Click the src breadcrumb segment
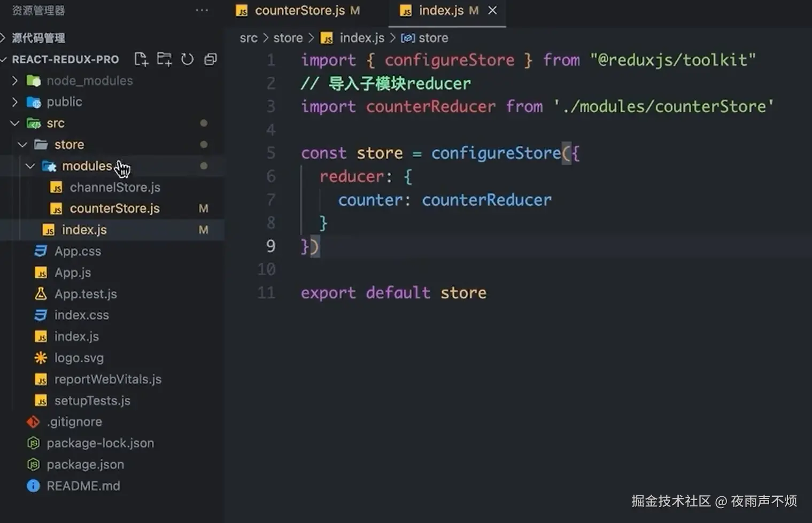Image resolution: width=812 pixels, height=523 pixels. point(249,38)
